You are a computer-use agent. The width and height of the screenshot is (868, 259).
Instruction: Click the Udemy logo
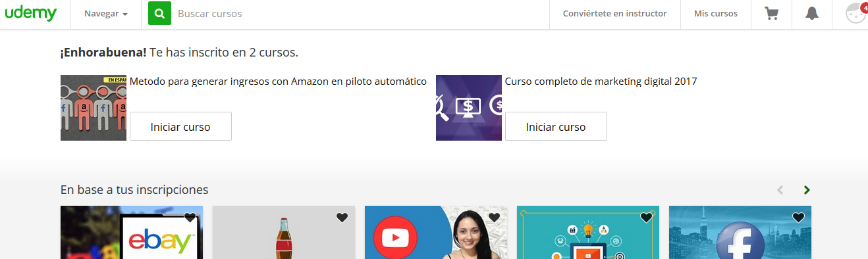tap(31, 13)
